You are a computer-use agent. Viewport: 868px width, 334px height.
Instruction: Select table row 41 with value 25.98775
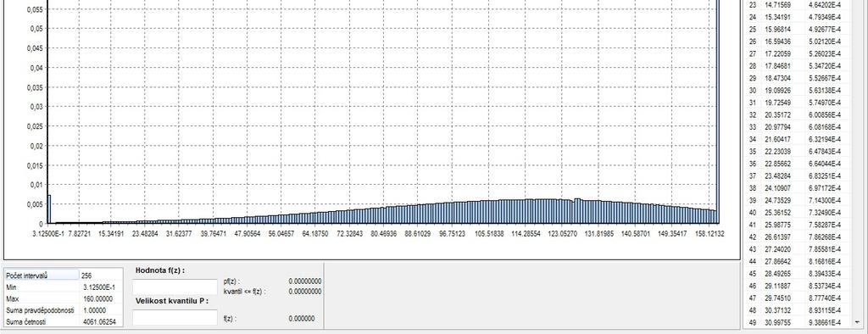(797, 225)
